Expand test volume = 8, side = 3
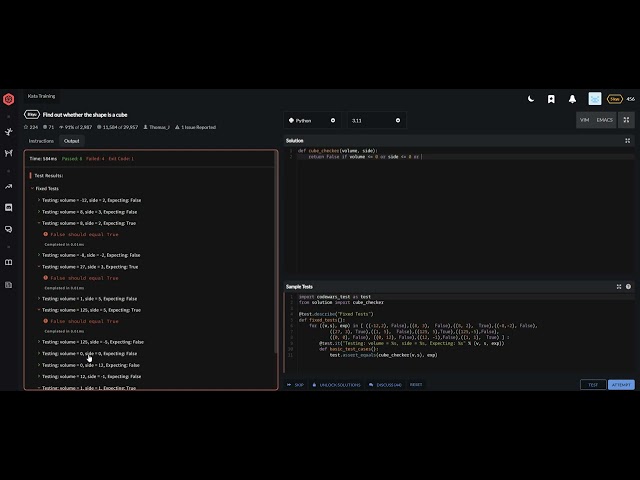This screenshot has height=480, width=640. [87, 212]
